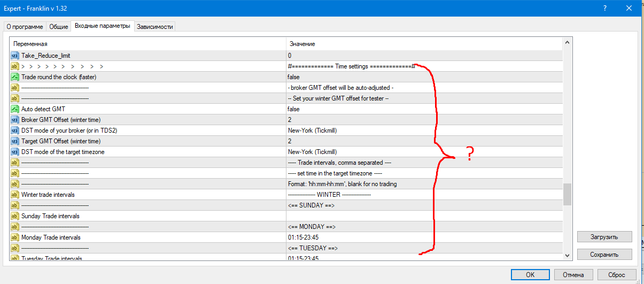The height and width of the screenshot is (284, 644).
Task: Click the string icon beside Sunday Trade intervals
Action: [x=15, y=216]
